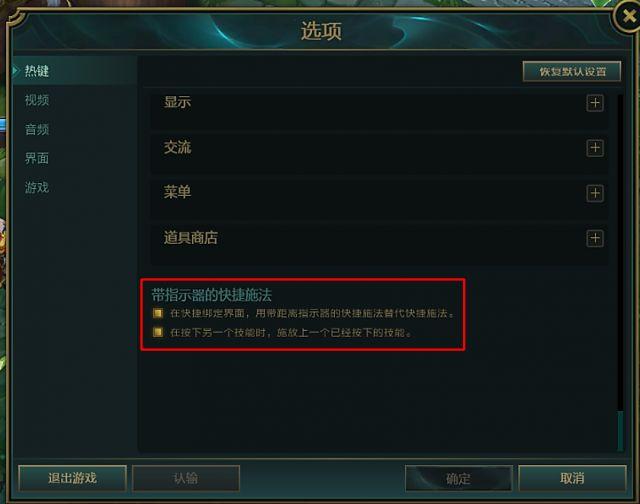This screenshot has height=504, width=640.
Task: Expand the 显示 section plus icon
Action: (595, 103)
